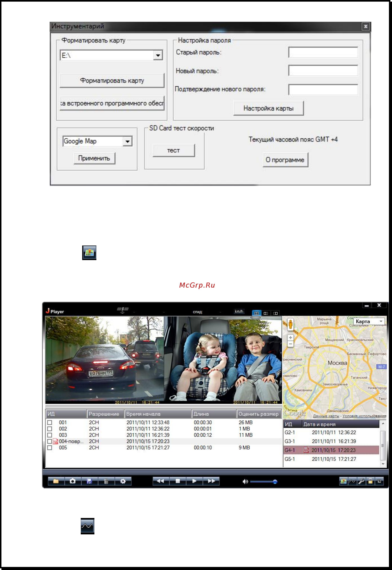Save file using the floppy disk icon

pos(89,481)
